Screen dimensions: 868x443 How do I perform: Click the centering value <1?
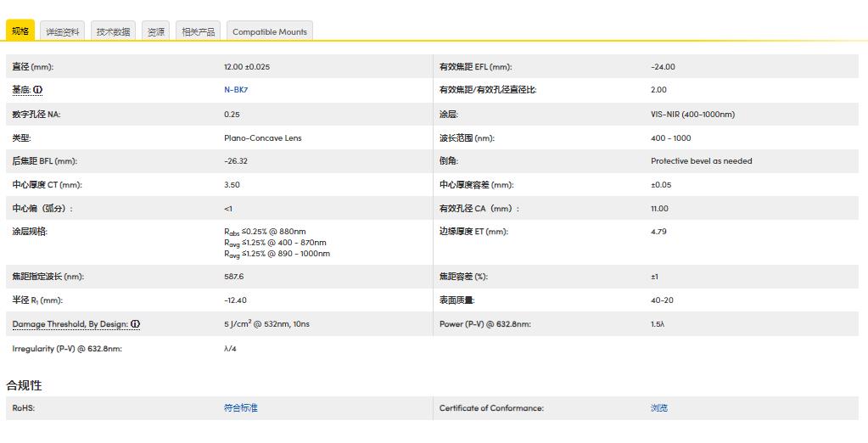click(228, 209)
